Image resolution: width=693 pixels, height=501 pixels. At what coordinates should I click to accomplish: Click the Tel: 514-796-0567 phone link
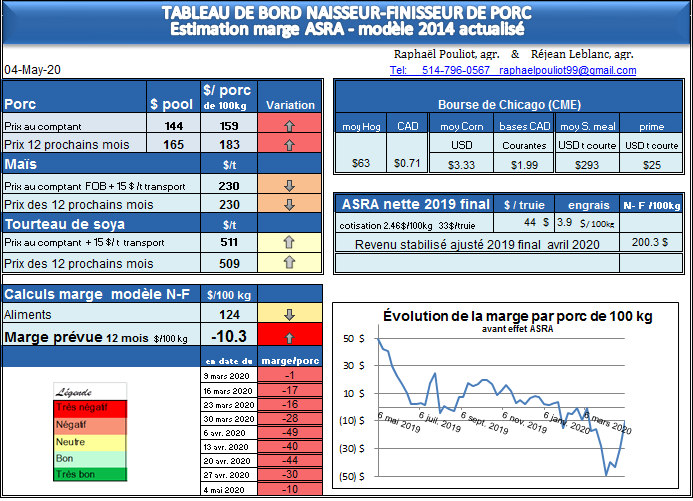tap(440, 71)
